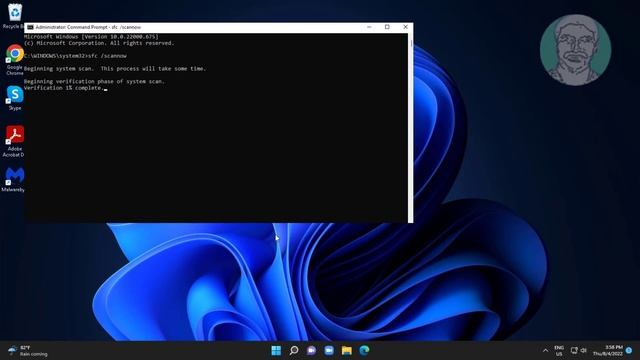
Task: Open the Teams Chat taskbar icon
Action: [311, 350]
